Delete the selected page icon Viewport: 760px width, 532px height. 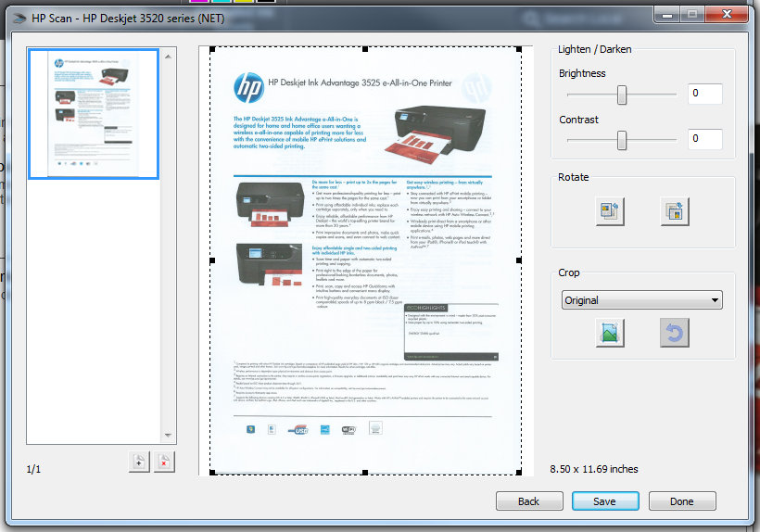click(x=164, y=462)
